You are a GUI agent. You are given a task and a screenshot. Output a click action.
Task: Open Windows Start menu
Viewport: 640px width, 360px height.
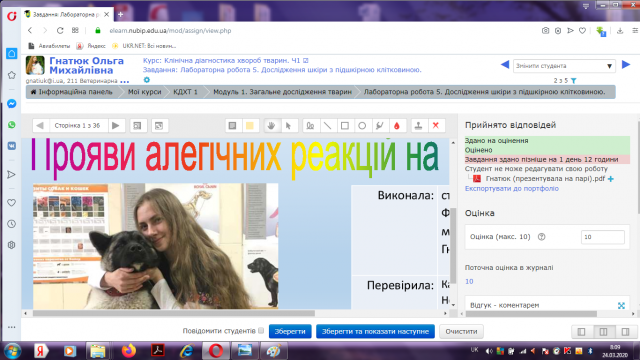tap(12, 351)
